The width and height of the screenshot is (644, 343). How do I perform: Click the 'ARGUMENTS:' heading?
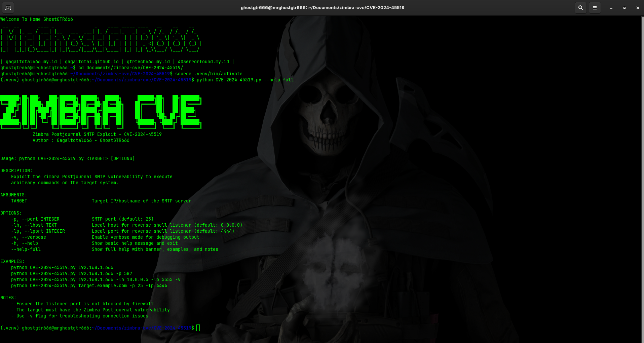pyautogui.click(x=14, y=195)
